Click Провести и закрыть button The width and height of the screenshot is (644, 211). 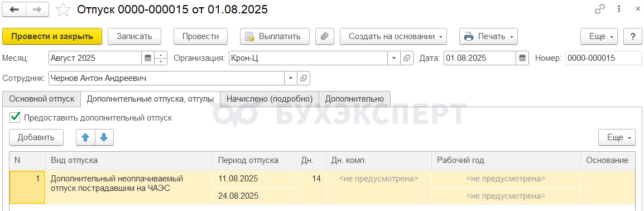[52, 36]
